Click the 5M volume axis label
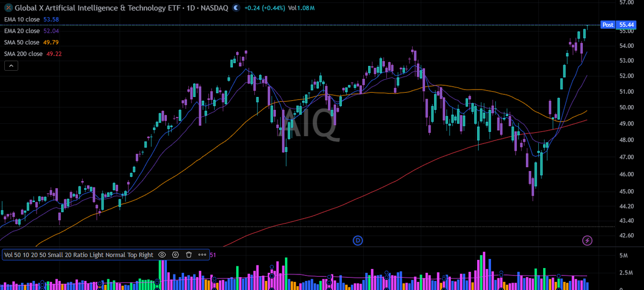This screenshot has height=290, width=644. [x=623, y=256]
